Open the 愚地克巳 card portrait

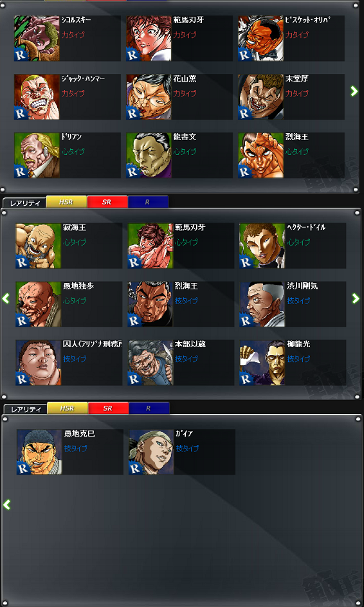click(39, 452)
